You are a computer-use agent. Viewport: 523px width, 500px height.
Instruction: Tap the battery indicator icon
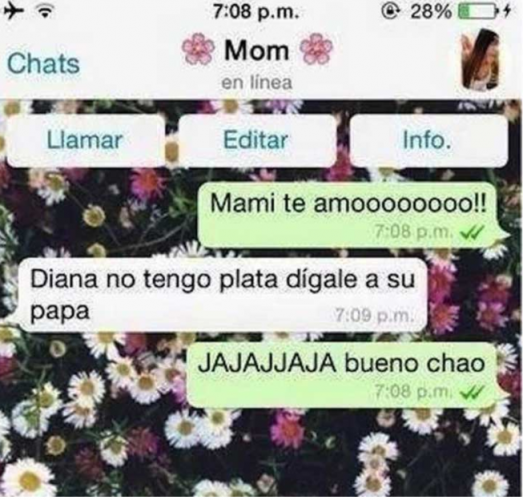(x=477, y=12)
